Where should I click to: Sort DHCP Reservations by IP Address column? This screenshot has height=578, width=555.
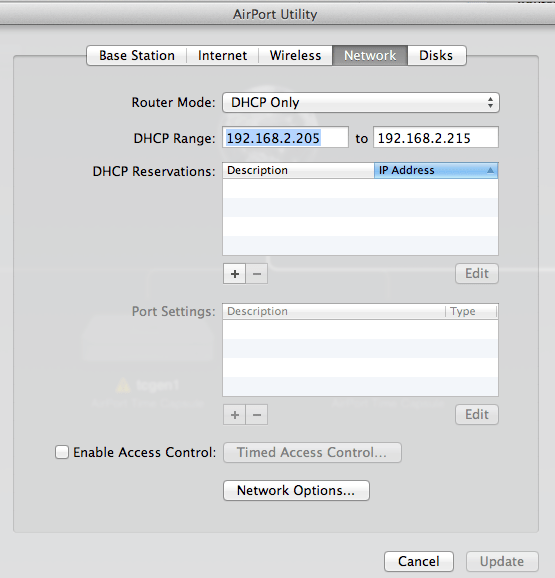(x=436, y=170)
